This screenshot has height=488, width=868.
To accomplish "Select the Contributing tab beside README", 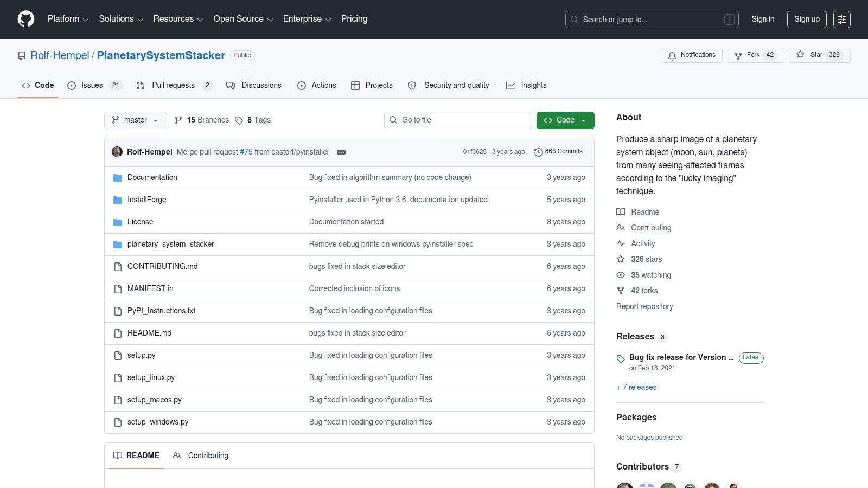I will (x=201, y=456).
